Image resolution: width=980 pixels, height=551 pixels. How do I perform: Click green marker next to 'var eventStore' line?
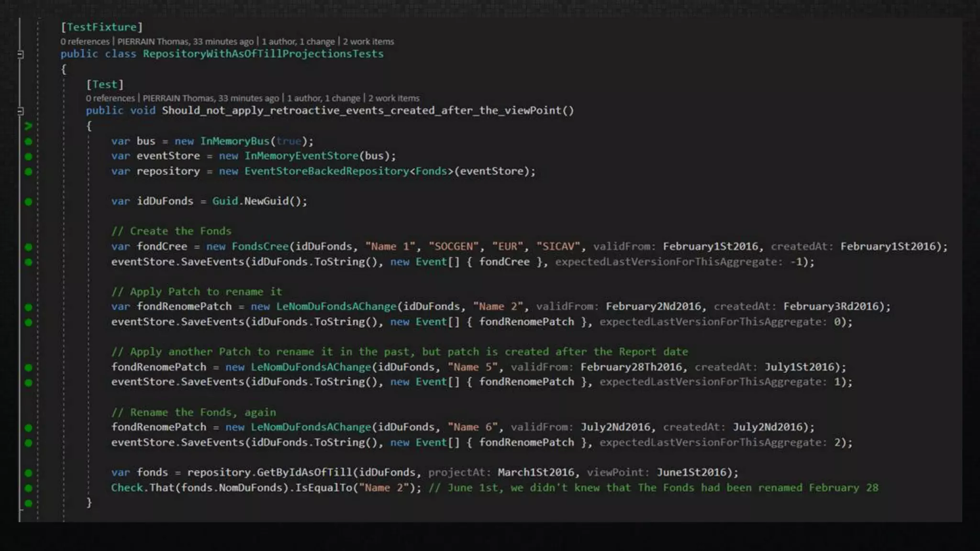pyautogui.click(x=28, y=156)
